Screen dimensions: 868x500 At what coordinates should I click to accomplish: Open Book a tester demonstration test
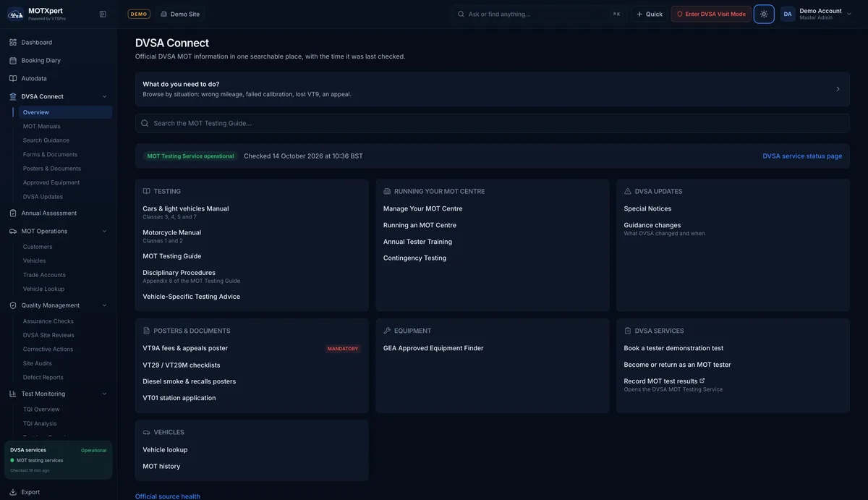point(673,348)
